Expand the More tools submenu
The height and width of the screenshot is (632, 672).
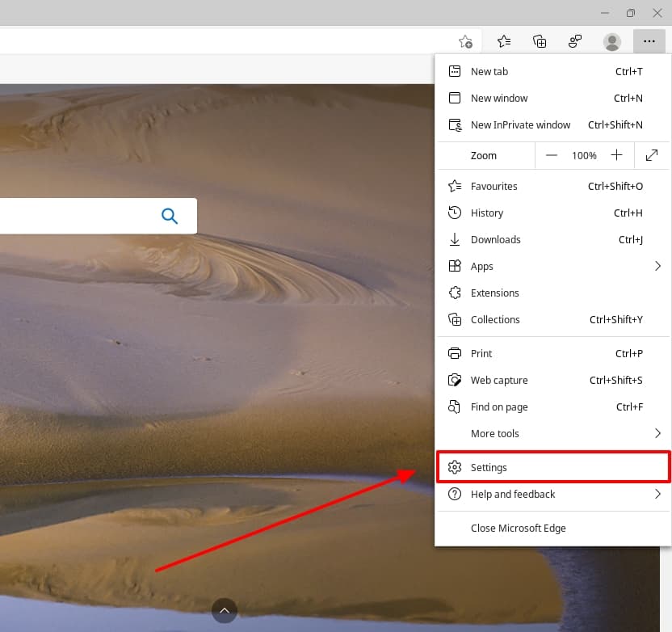(x=494, y=433)
